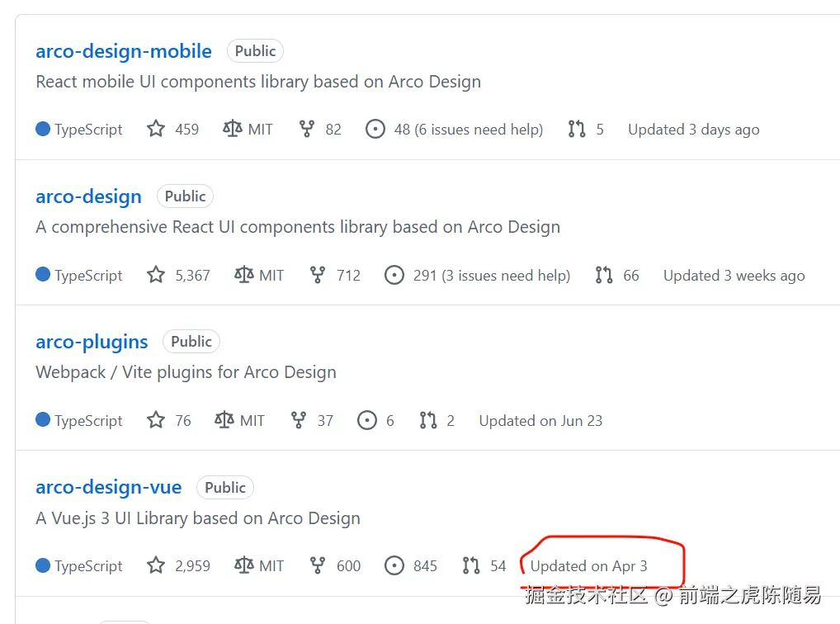Click the "Updated on Apr 3" text
The image size is (840, 624).
pyautogui.click(x=588, y=565)
